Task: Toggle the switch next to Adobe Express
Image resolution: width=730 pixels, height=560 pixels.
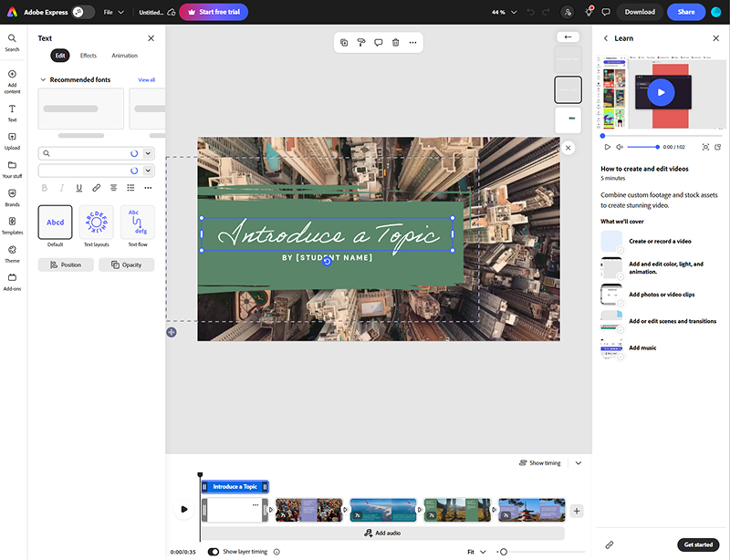Action: pyautogui.click(x=82, y=12)
